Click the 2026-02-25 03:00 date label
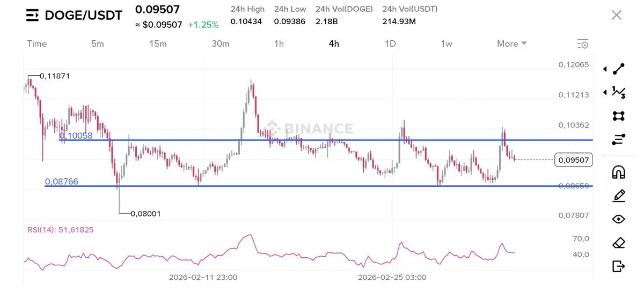This screenshot has width=644, height=290. (392, 278)
